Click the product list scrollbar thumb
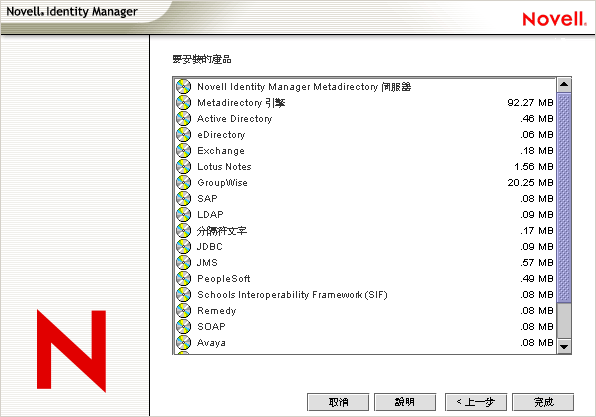Screen dimensions: 596x417 (564, 198)
